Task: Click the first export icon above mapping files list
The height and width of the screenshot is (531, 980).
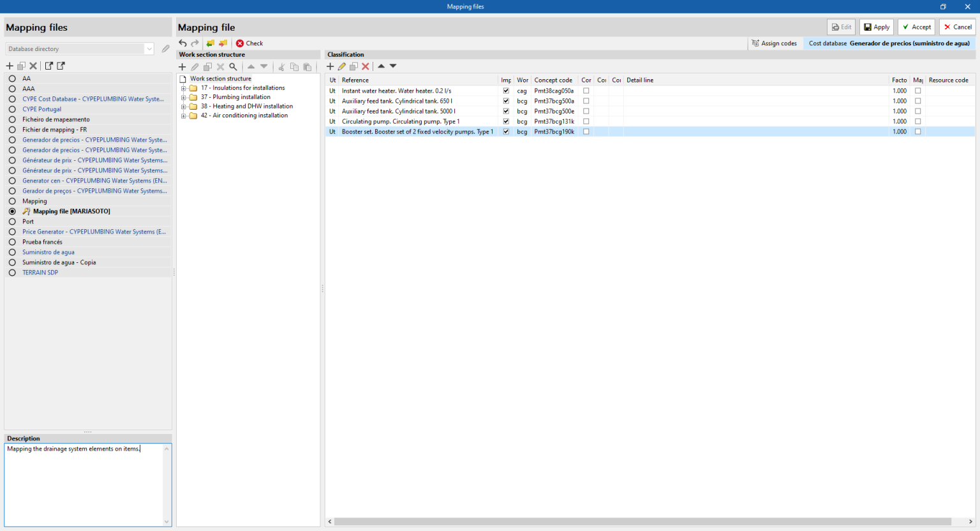Action: tap(48, 66)
